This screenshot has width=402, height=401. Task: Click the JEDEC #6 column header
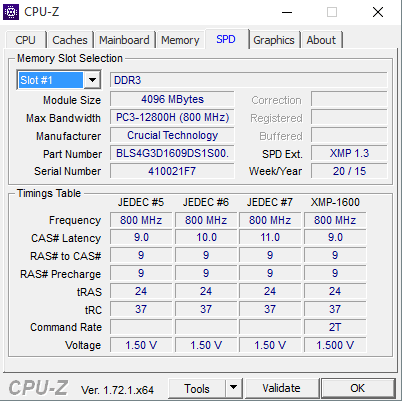[206, 202]
